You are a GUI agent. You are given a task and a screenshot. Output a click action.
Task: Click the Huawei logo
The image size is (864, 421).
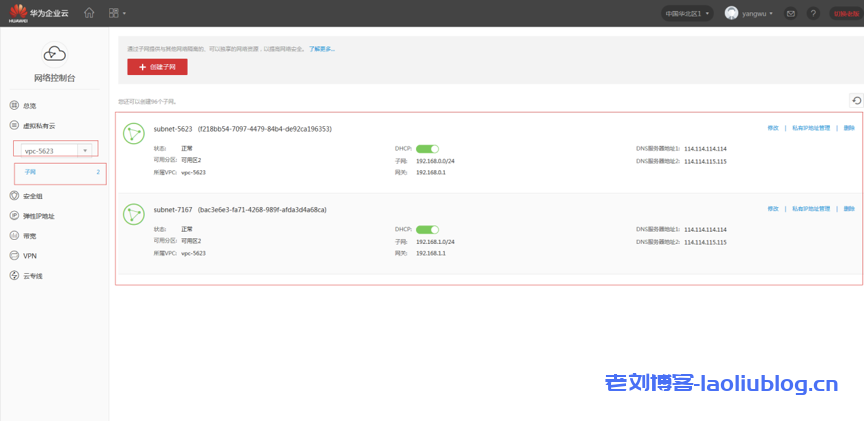point(19,13)
